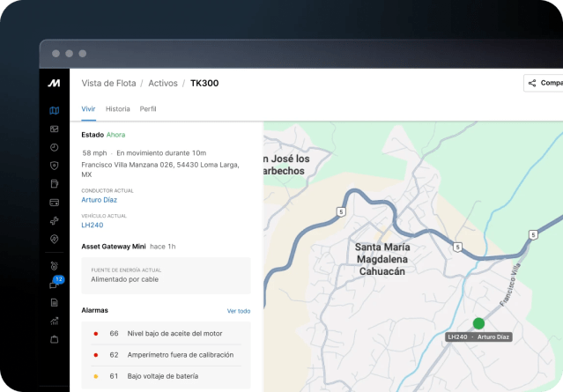Go to Vista de Flota breadcrumb

pos(108,84)
